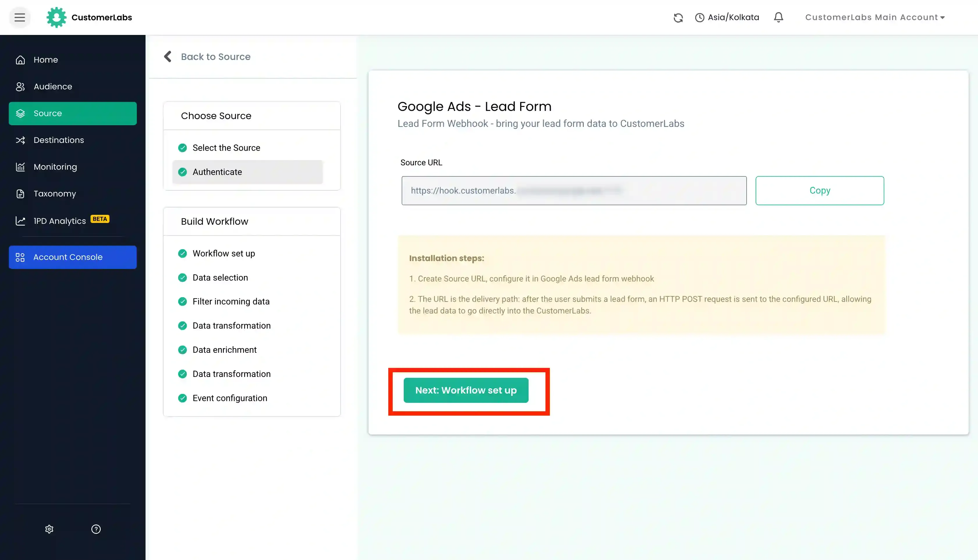Screen dimensions: 978x560
Task: Open Workflow set up step
Action: 248,254
